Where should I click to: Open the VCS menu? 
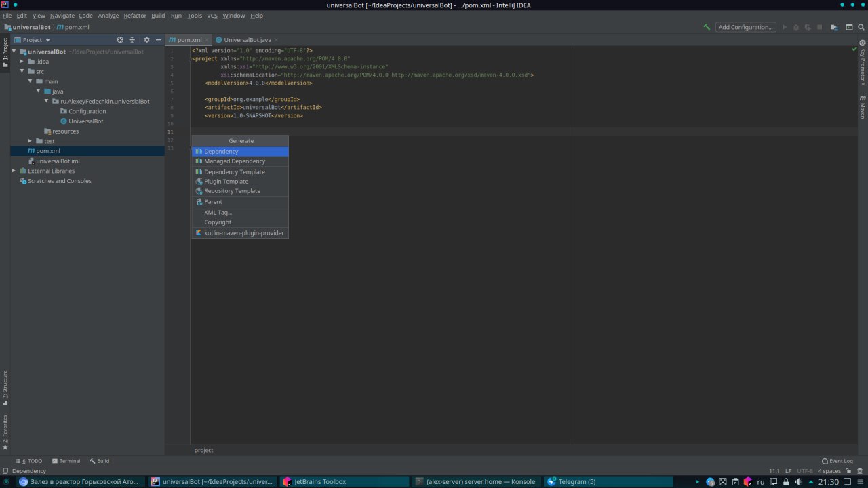[x=212, y=16]
